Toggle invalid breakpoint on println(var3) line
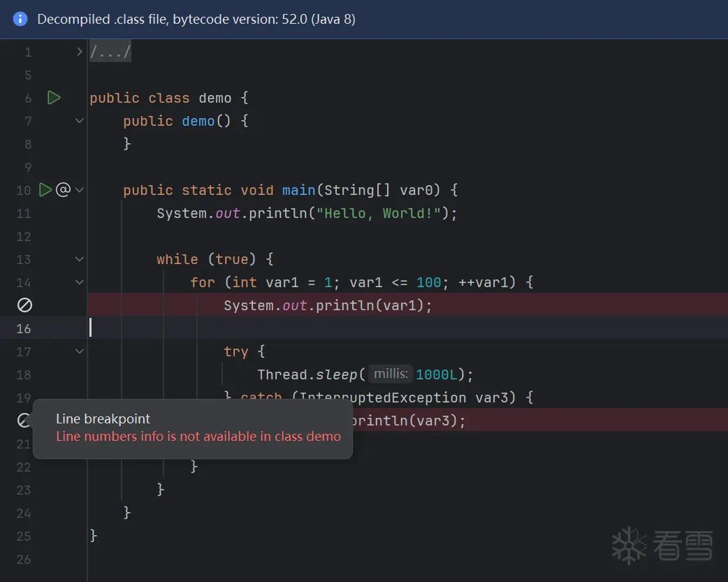This screenshot has height=582, width=728. click(23, 420)
